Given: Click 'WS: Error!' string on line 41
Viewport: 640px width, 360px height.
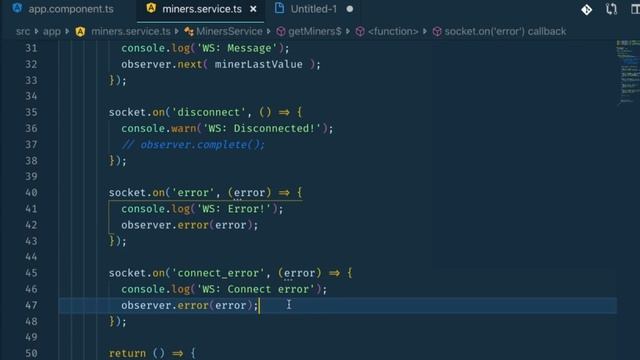Looking at the screenshot, I should (x=234, y=209).
